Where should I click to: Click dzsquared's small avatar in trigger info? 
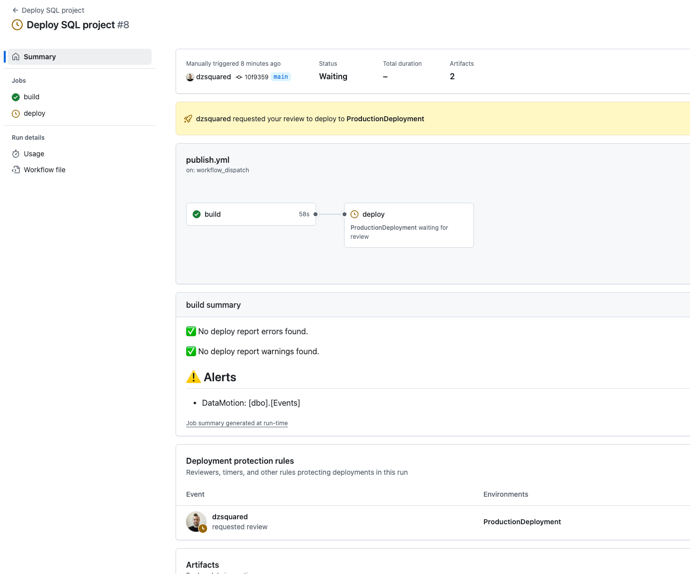[190, 77]
